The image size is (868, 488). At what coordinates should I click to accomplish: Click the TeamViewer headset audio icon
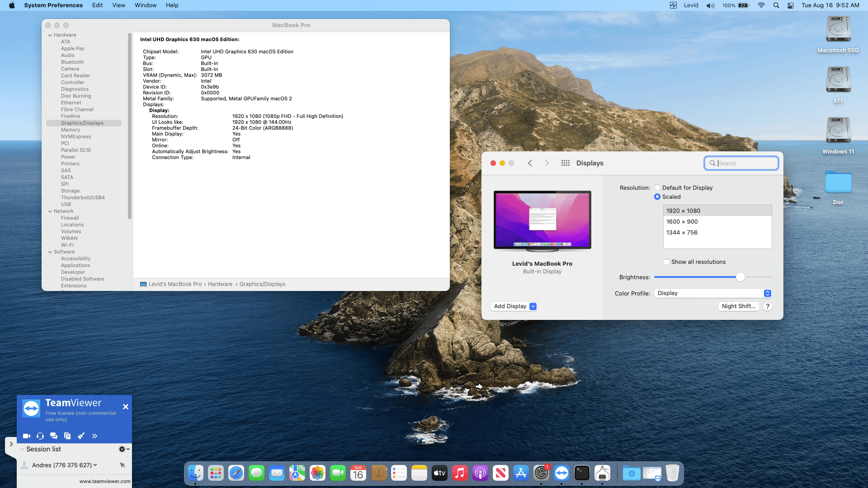point(40,436)
